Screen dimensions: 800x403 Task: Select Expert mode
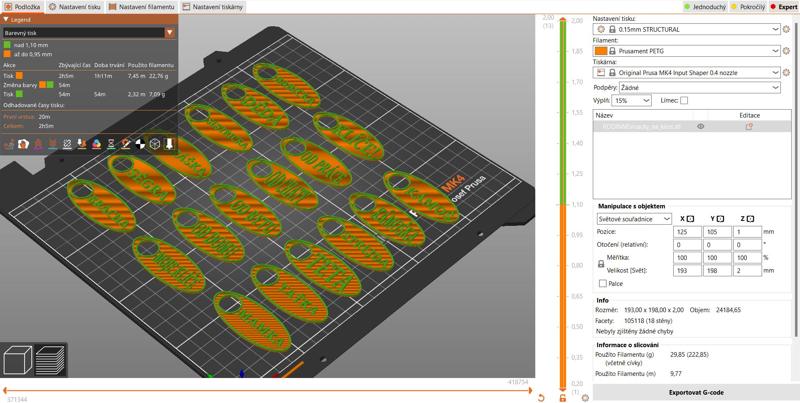(784, 7)
